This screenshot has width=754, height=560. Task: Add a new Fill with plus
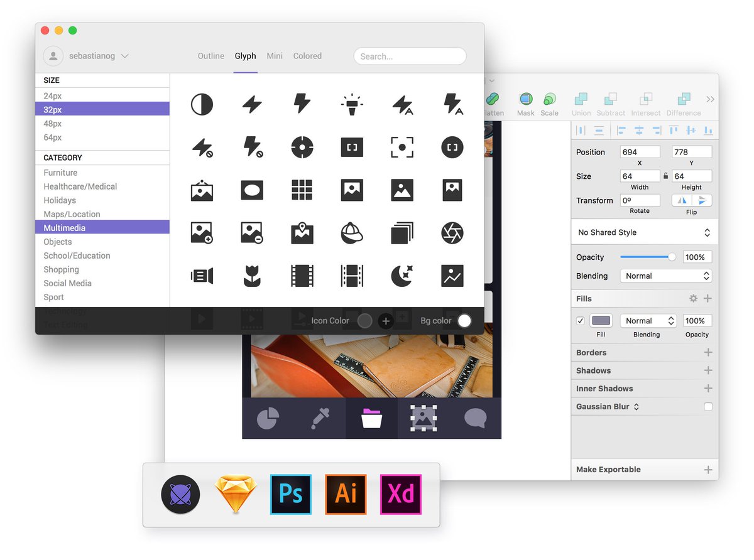[x=708, y=299]
